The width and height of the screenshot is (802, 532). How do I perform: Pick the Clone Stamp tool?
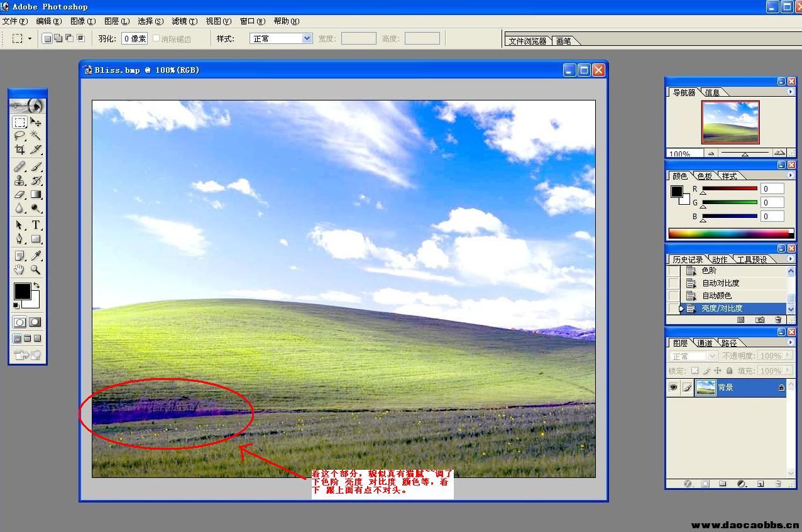(19, 181)
